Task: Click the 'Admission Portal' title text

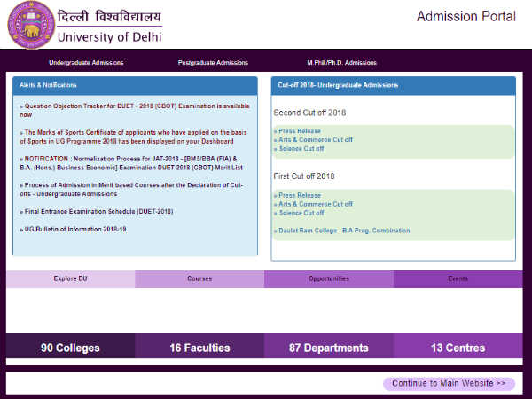Action: [x=466, y=16]
